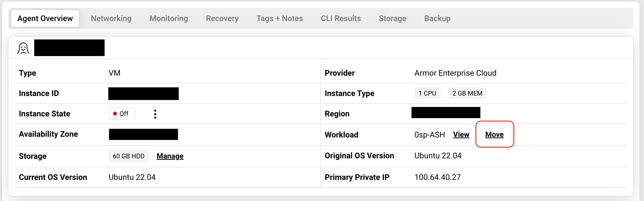Click the Manage storage link
Image resolution: width=644 pixels, height=201 pixels.
click(x=170, y=156)
